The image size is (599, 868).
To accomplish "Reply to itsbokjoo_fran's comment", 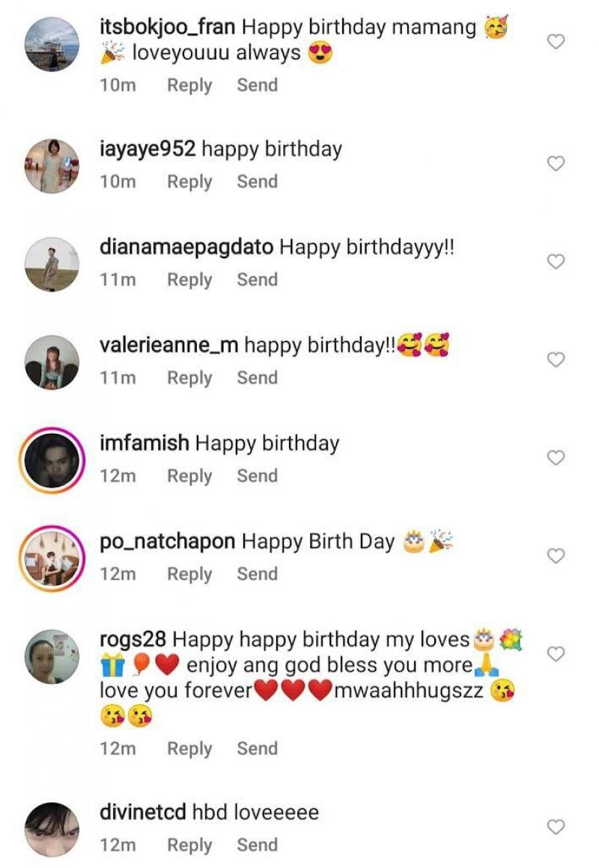I will [189, 85].
